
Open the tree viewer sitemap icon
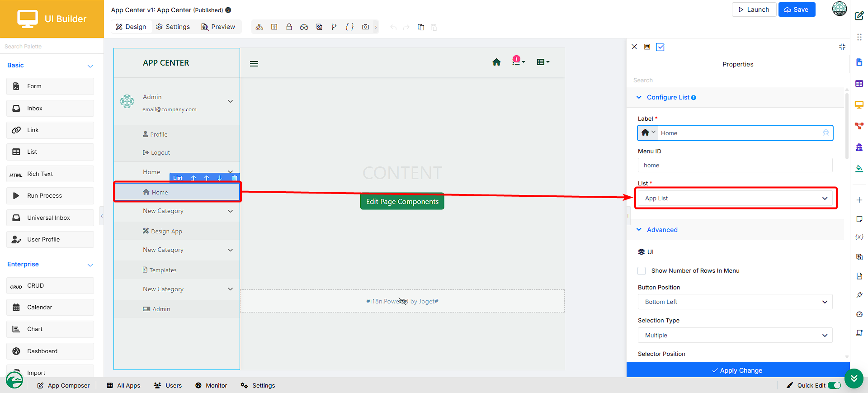(x=259, y=27)
